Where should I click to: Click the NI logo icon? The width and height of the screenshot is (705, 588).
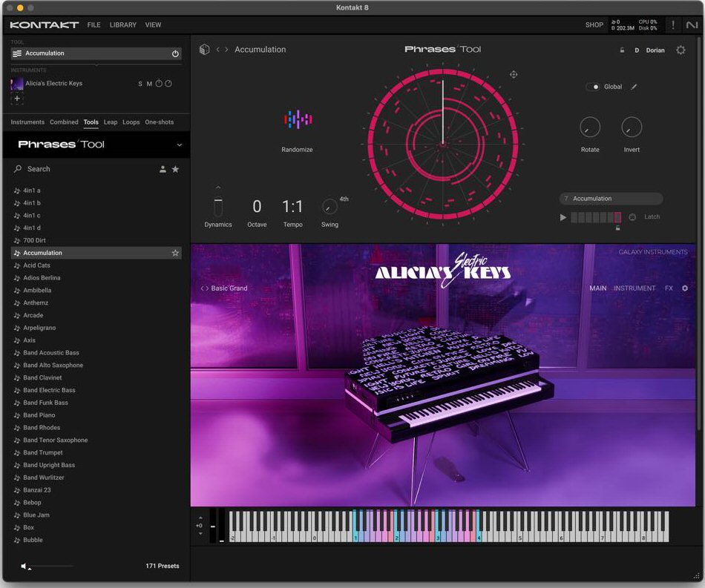[692, 24]
